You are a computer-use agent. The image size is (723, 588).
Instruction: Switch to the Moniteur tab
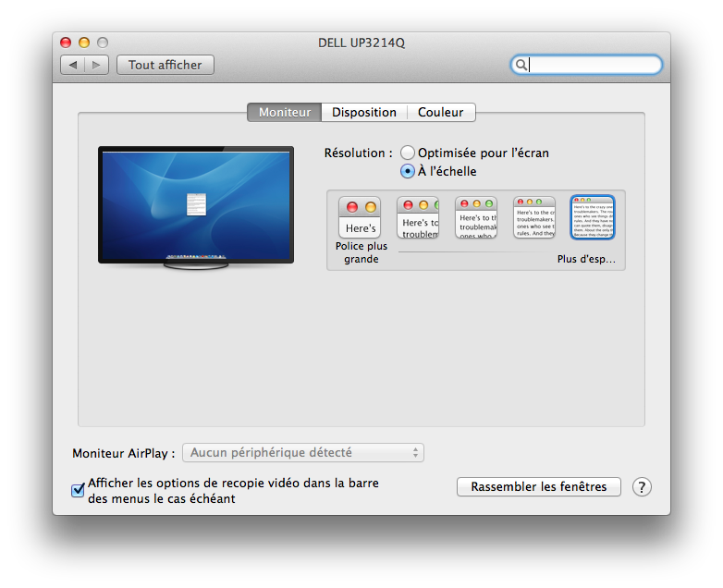pyautogui.click(x=285, y=113)
